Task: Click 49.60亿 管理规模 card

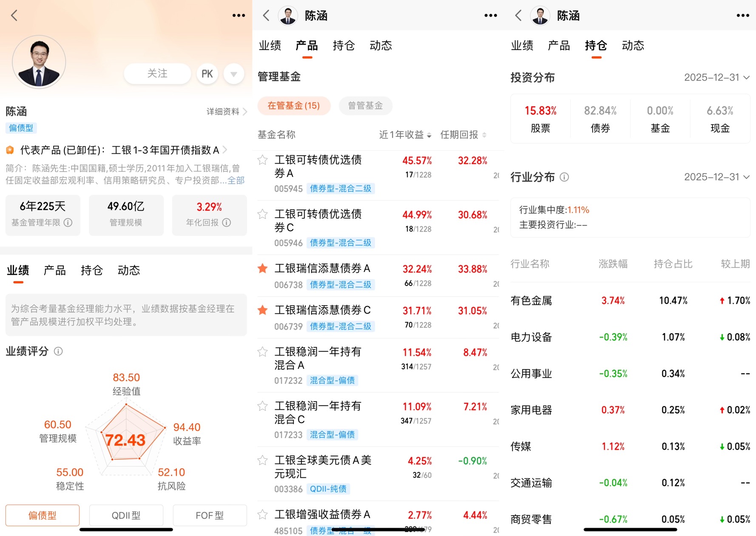Action: pos(126,215)
